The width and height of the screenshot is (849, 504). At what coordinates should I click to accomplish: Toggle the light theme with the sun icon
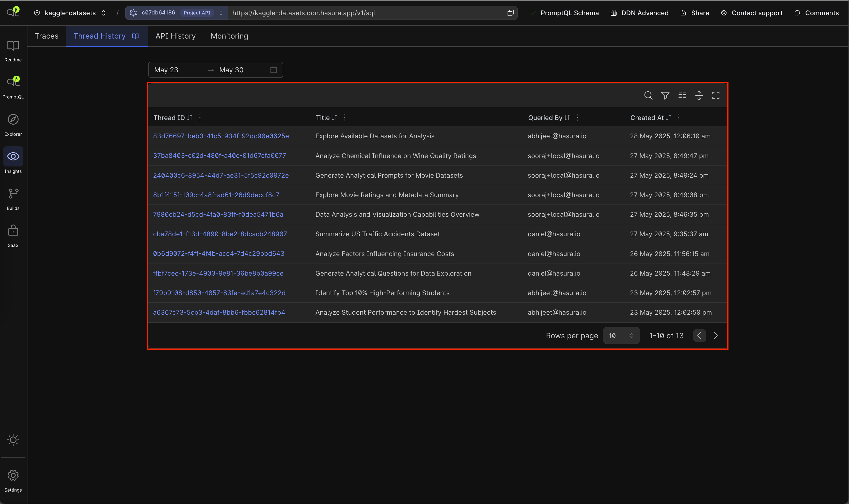tap(13, 440)
